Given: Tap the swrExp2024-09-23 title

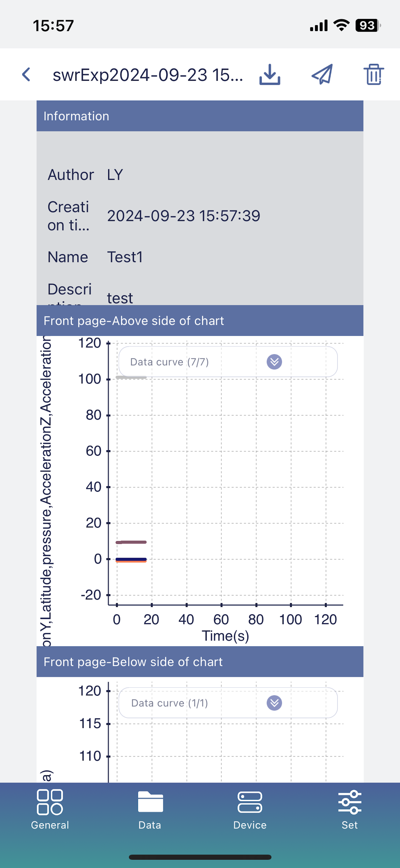Looking at the screenshot, I should pyautogui.click(x=148, y=75).
